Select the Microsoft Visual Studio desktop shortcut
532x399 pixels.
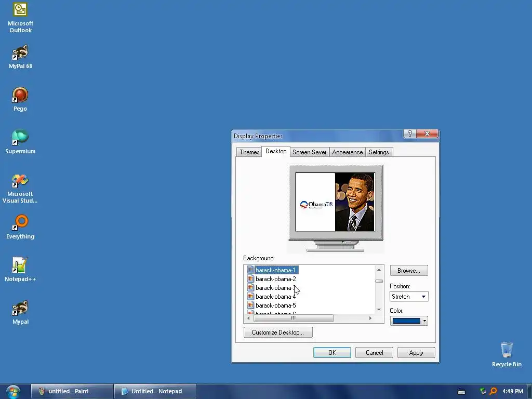(20, 188)
